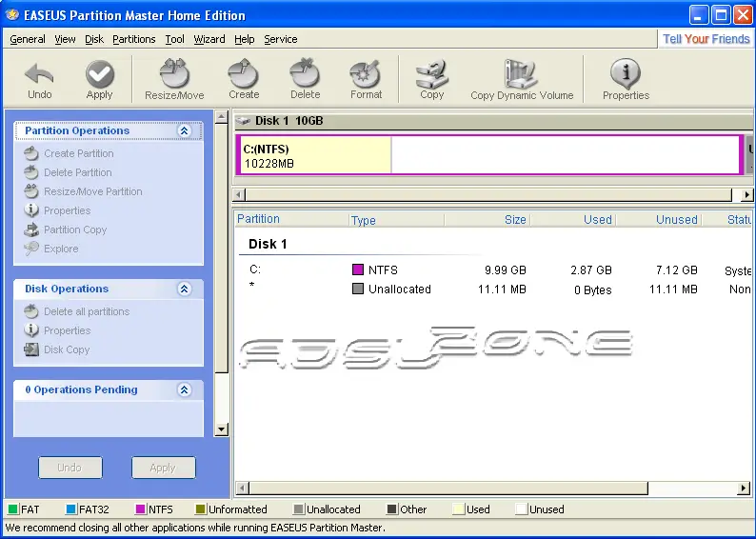Image resolution: width=756 pixels, height=539 pixels.
Task: Click the Other dark legend swatch
Action: [392, 509]
